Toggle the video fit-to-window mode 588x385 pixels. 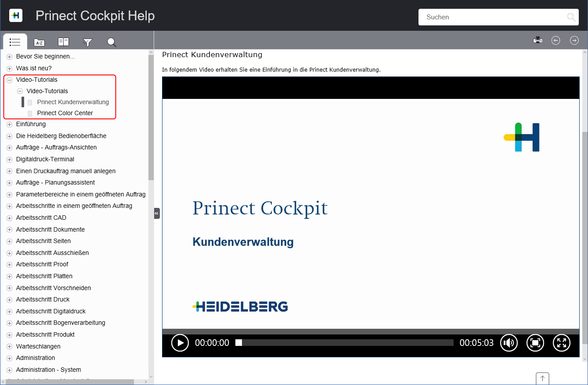535,343
